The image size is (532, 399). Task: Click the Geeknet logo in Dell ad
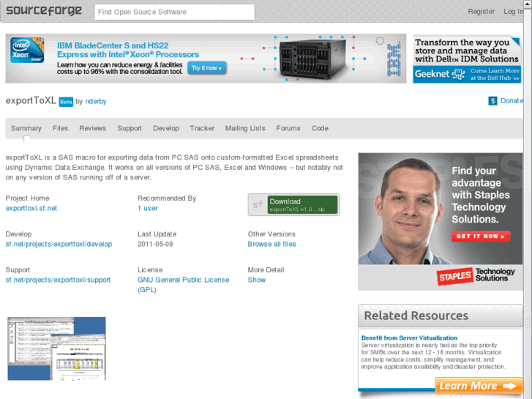tap(440, 74)
